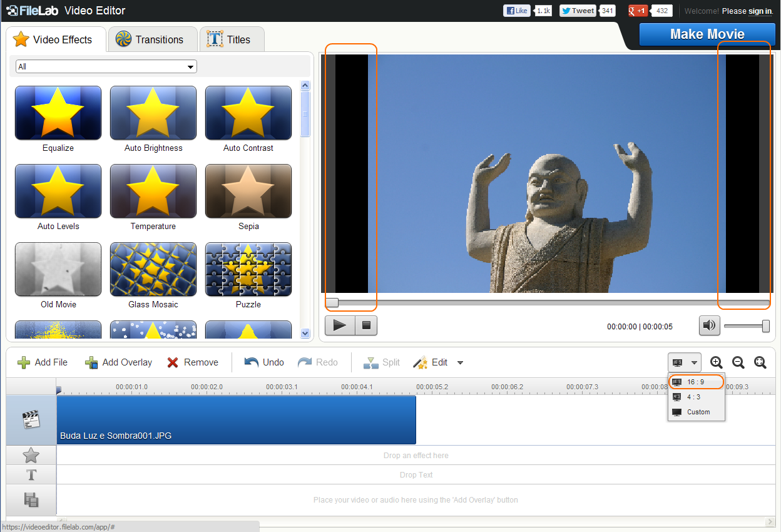Open the effects category 'All' dropdown
The image size is (781, 532).
click(106, 66)
